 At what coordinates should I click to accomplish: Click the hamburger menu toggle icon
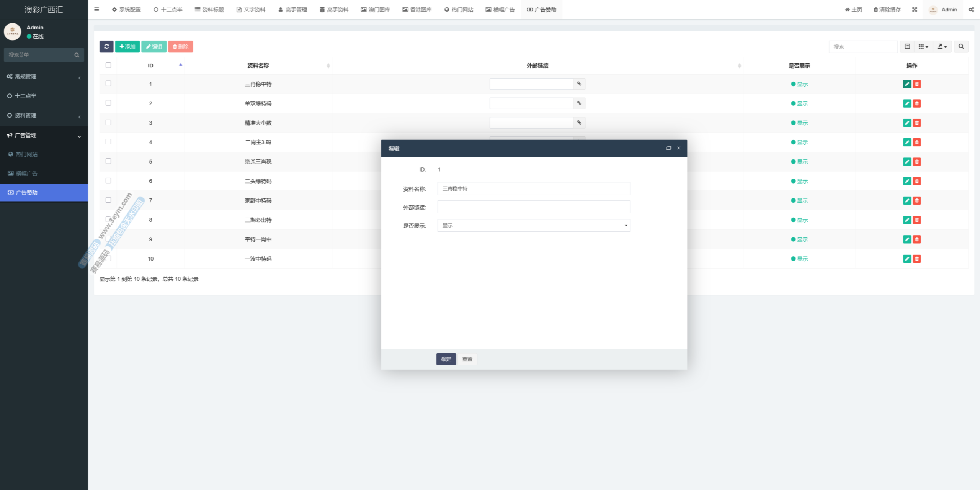[97, 10]
